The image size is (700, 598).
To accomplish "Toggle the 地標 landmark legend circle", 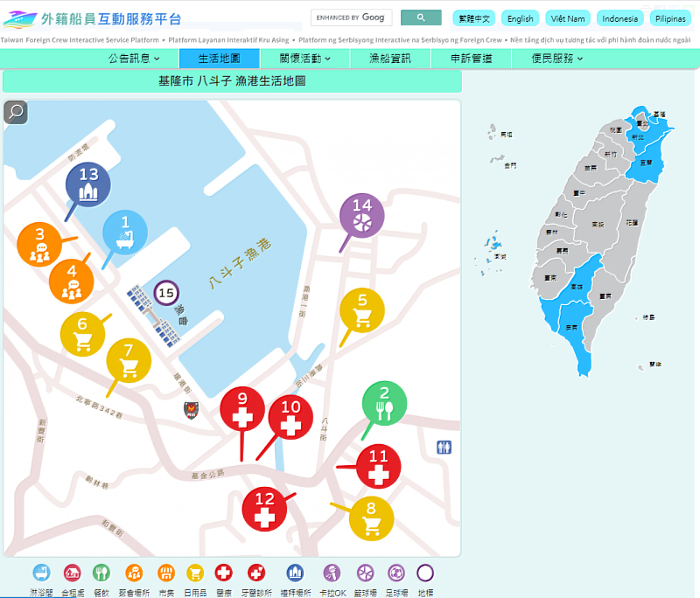I will click(425, 573).
